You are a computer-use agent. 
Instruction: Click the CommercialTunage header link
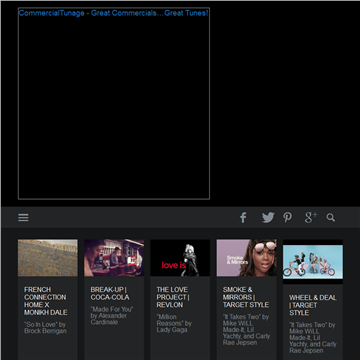(113, 13)
